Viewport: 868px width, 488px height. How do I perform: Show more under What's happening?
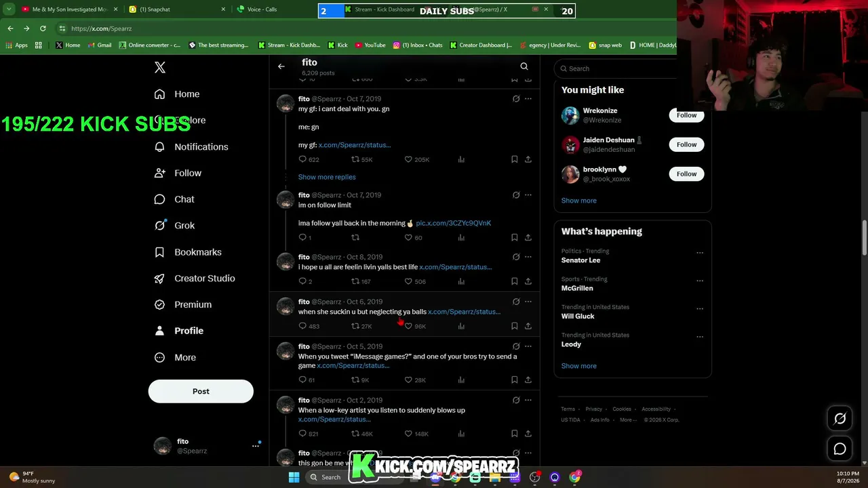579,366
